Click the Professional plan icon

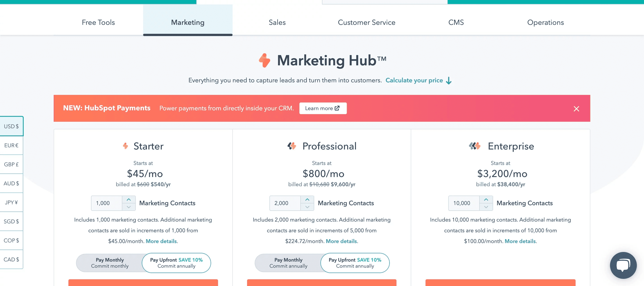tap(292, 146)
